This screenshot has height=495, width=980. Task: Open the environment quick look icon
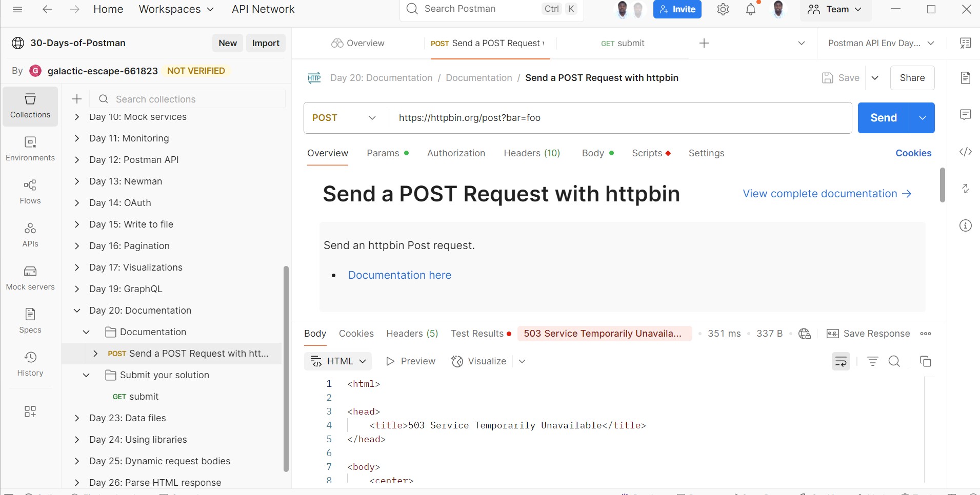pyautogui.click(x=966, y=43)
